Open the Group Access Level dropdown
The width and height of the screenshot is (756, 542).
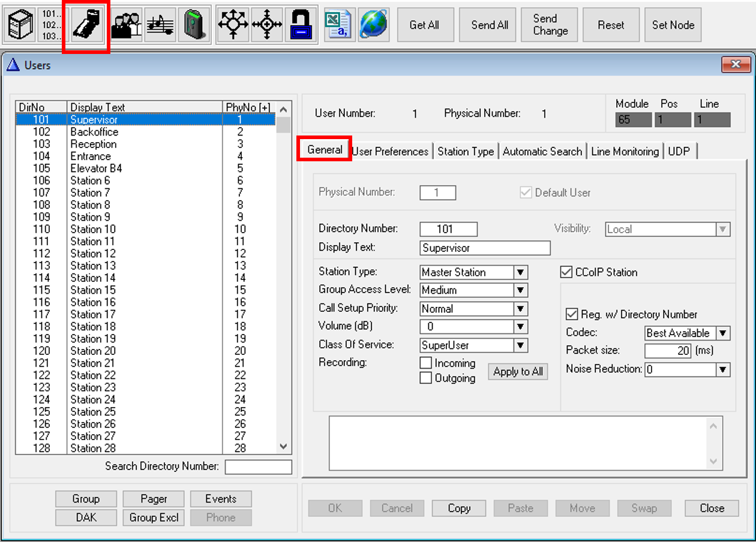point(521,290)
